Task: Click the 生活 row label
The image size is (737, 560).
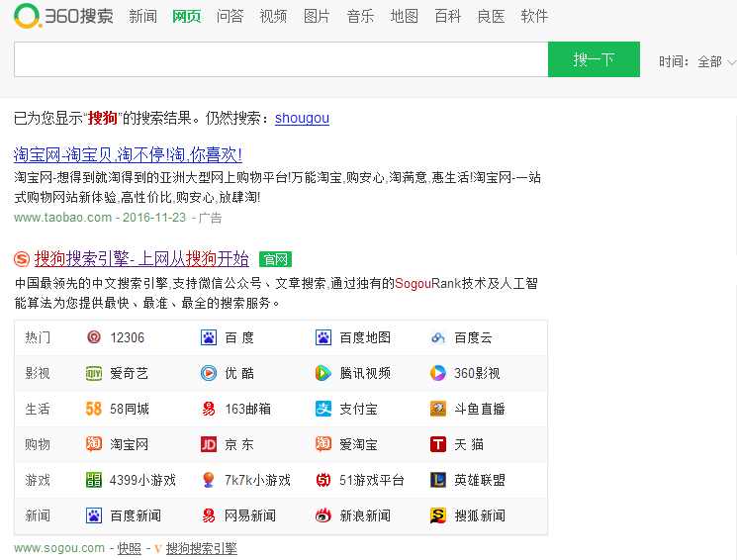Action: pyautogui.click(x=38, y=409)
